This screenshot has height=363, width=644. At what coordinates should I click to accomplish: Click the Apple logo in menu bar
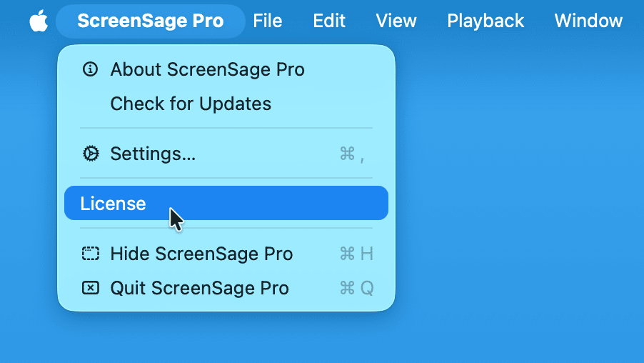tap(39, 21)
